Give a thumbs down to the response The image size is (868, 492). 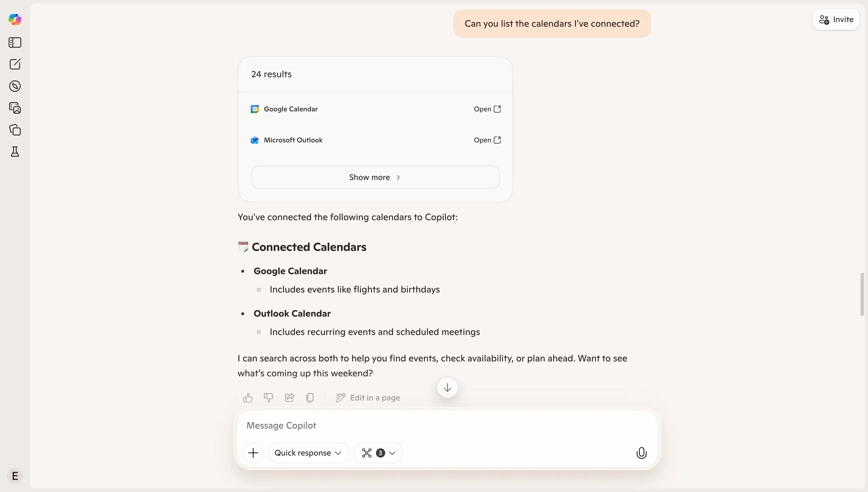tap(268, 398)
